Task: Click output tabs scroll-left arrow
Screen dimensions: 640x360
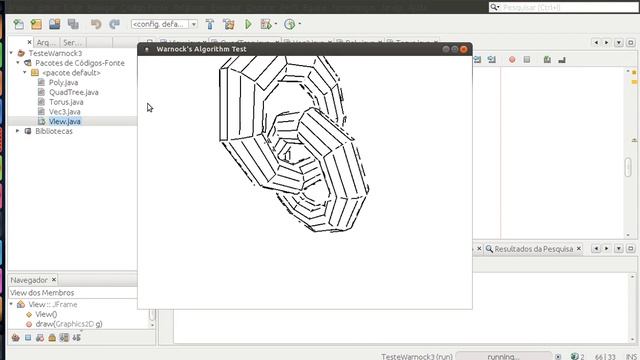Action: [596, 248]
